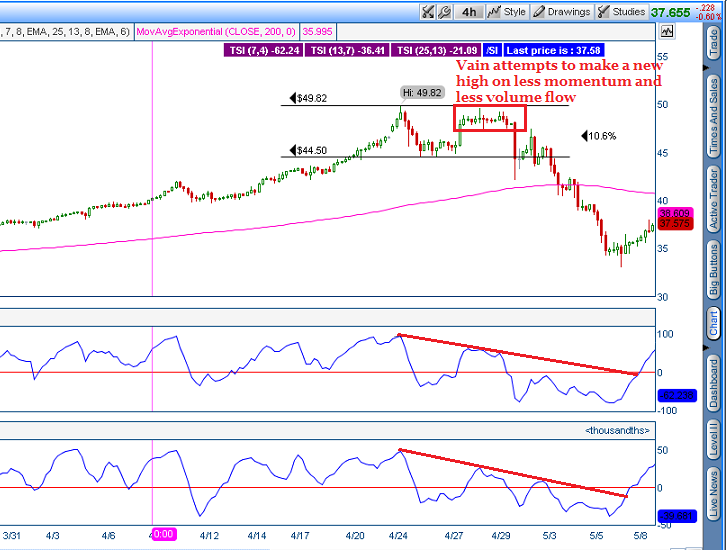Screen dimensions: 727x551
Task: Click the -62.238 indicator value tag
Action: coord(677,396)
